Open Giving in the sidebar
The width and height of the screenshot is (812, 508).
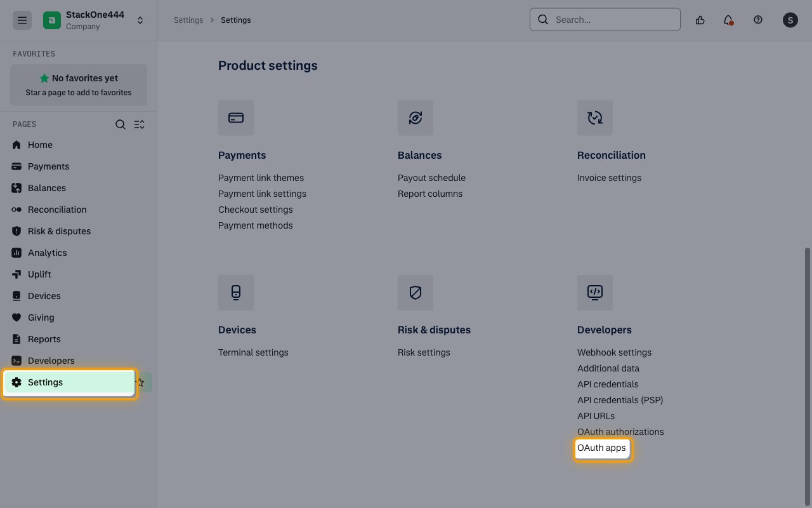pos(41,317)
